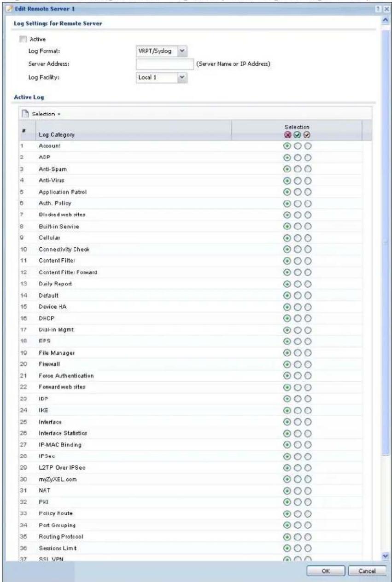The width and height of the screenshot is (392, 582).
Task: Choose the last radio for Force Authentication
Action: (x=308, y=376)
